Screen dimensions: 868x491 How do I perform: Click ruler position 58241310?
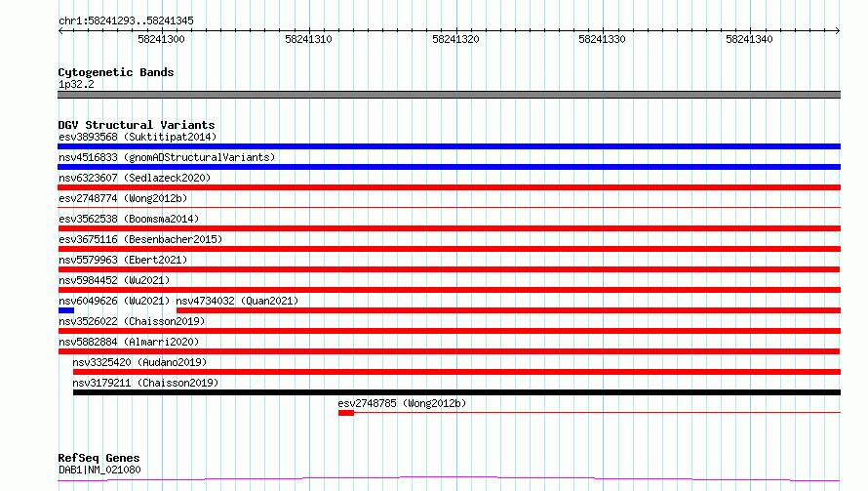(x=308, y=39)
